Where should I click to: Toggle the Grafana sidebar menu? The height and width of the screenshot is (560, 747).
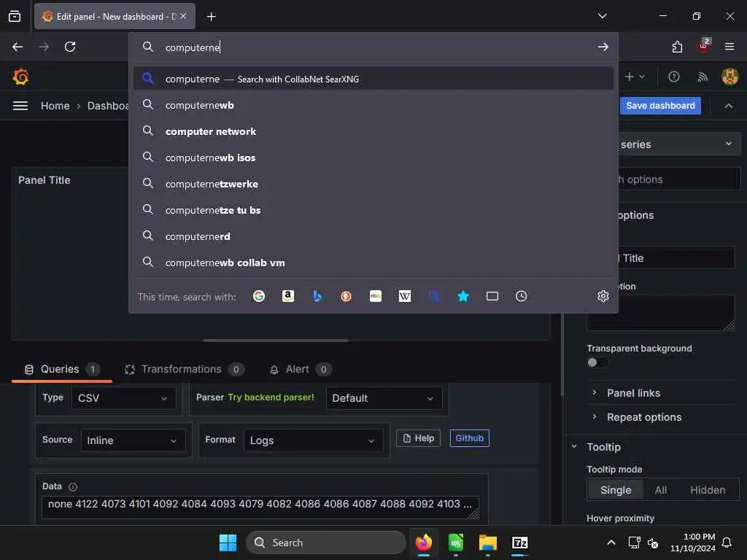click(x=20, y=106)
